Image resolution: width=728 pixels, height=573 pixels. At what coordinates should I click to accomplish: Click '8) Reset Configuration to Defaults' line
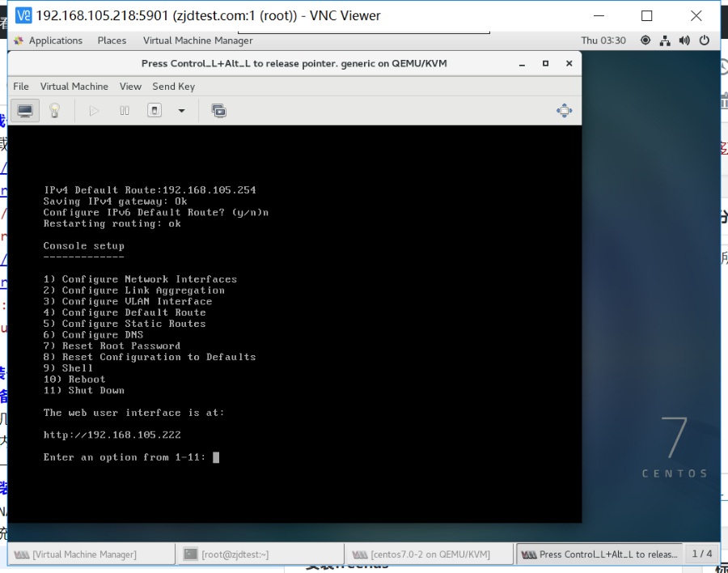click(150, 358)
